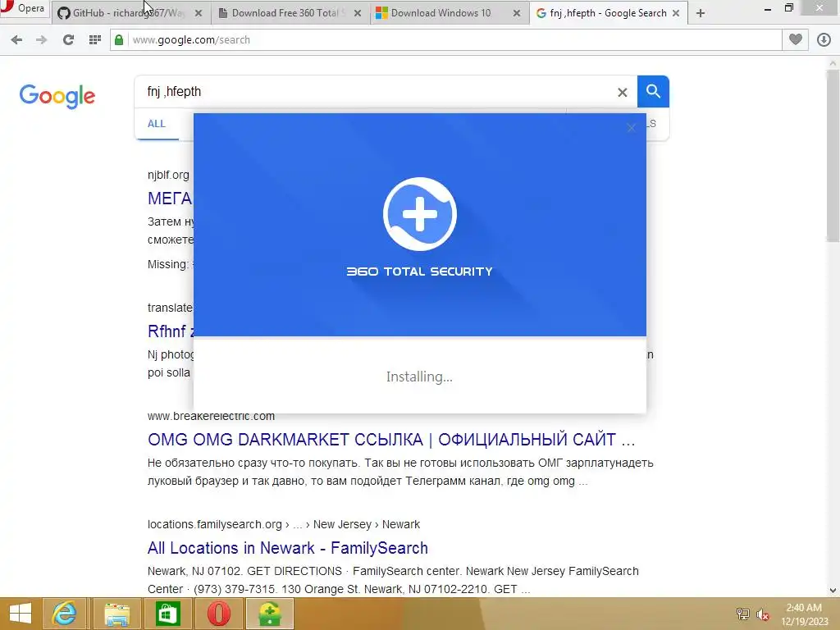840x630 pixels.
Task: Open the Rfhnf result link
Action: pos(171,331)
